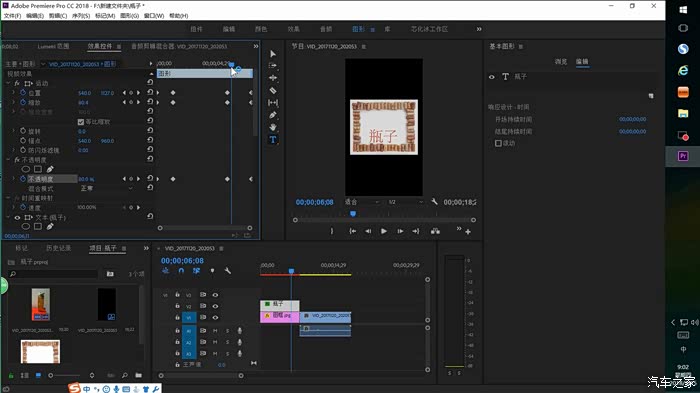Open the playback resolution 1/2 dropdown
700x393 pixels.
click(405, 202)
